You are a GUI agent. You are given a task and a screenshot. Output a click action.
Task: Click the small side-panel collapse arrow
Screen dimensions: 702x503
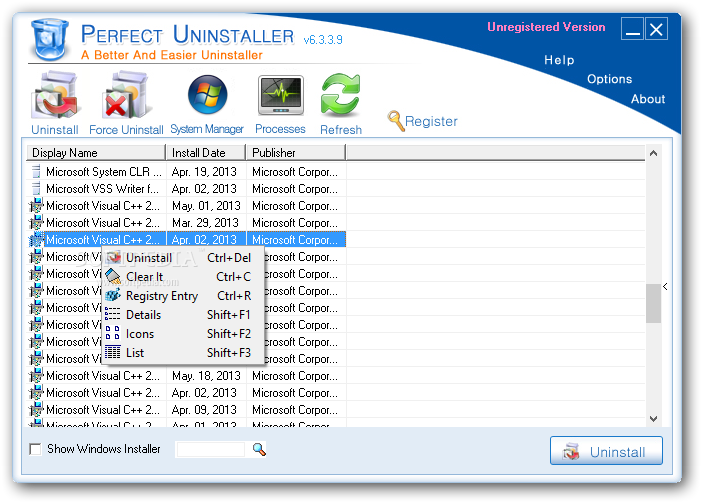tap(665, 286)
